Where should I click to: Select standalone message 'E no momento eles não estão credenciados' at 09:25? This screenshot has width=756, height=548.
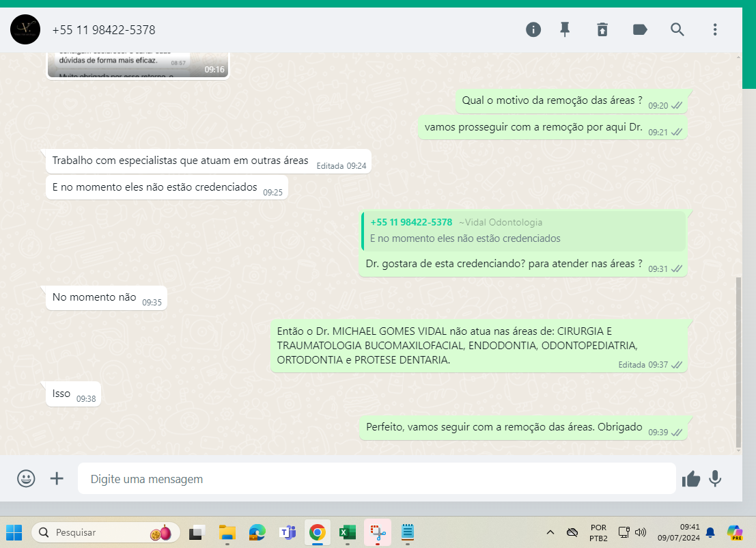pyautogui.click(x=167, y=187)
